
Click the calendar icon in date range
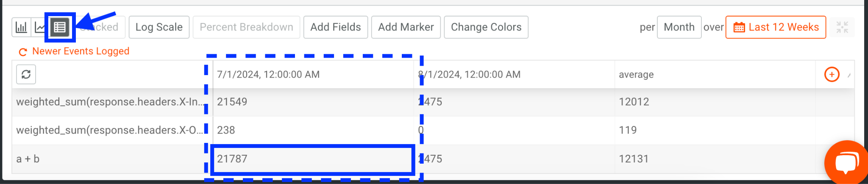(x=739, y=28)
